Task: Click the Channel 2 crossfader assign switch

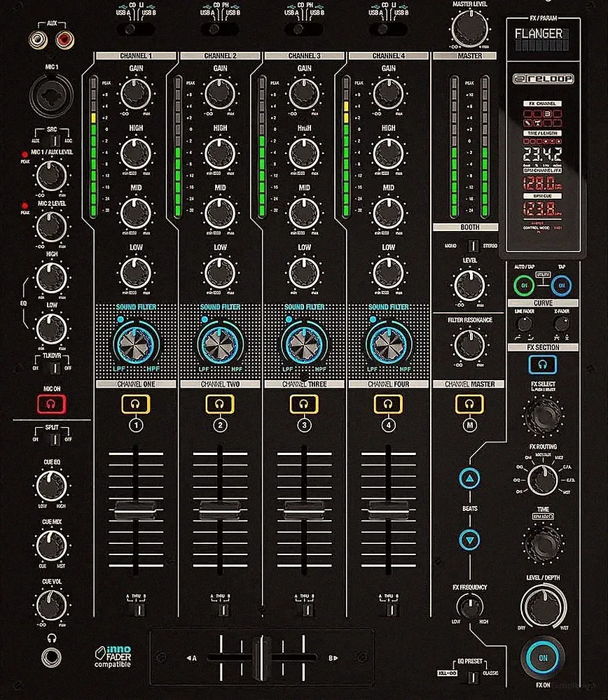Action: click(x=223, y=609)
